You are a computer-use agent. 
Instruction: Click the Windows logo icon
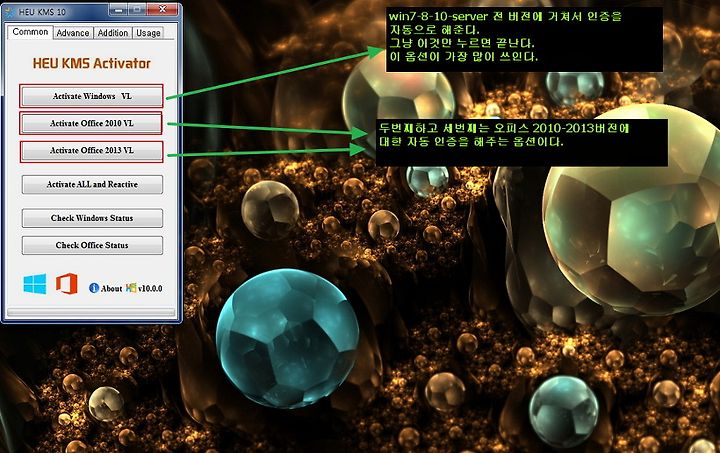point(35,284)
